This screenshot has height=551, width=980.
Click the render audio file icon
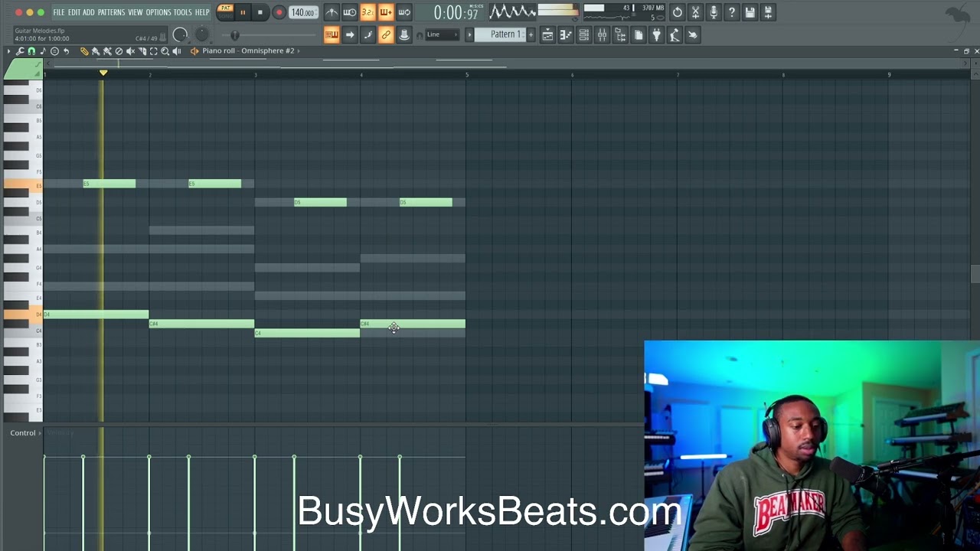tap(768, 12)
